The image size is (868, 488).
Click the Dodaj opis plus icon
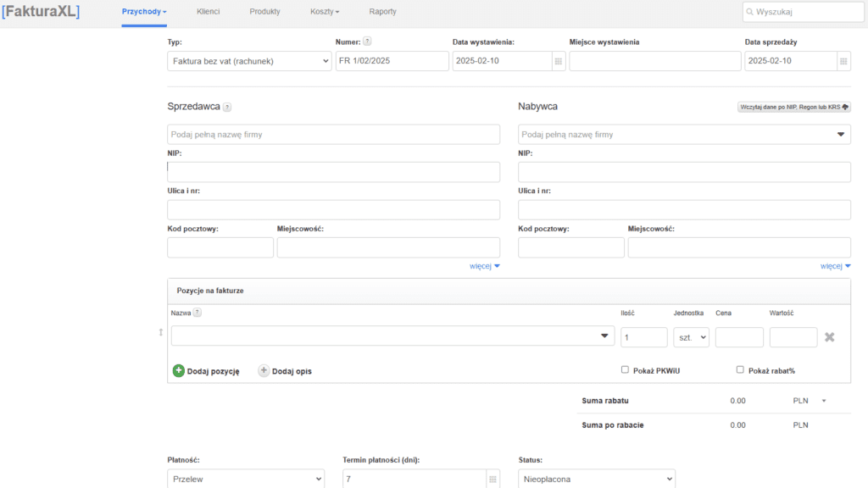click(x=264, y=371)
